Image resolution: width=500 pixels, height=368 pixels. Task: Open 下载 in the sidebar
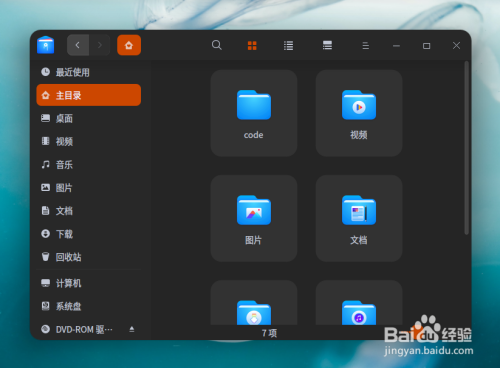89,234
